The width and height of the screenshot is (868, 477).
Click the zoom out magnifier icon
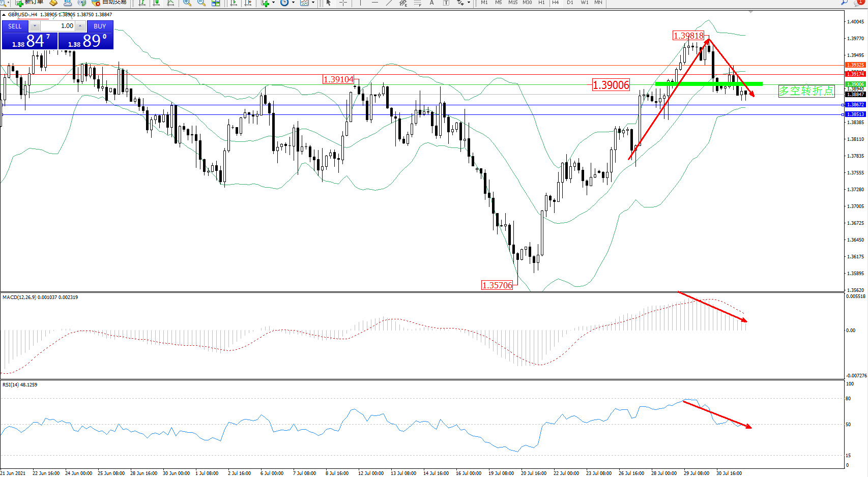(x=201, y=3)
